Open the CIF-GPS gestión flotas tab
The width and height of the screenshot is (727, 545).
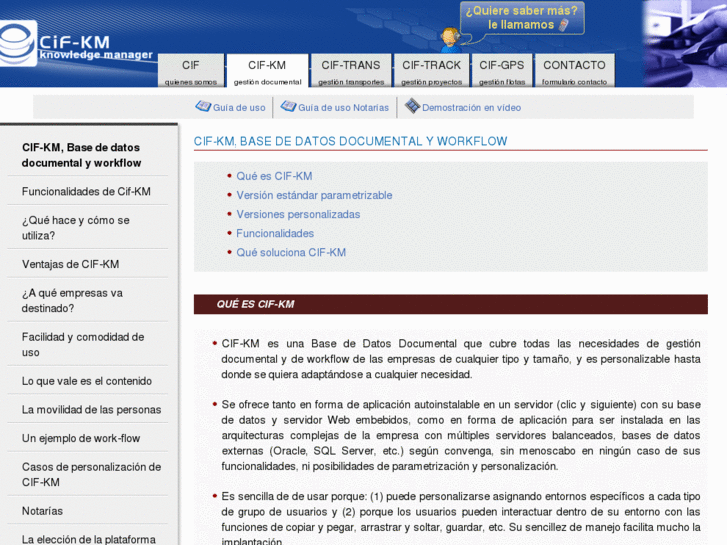(502, 71)
